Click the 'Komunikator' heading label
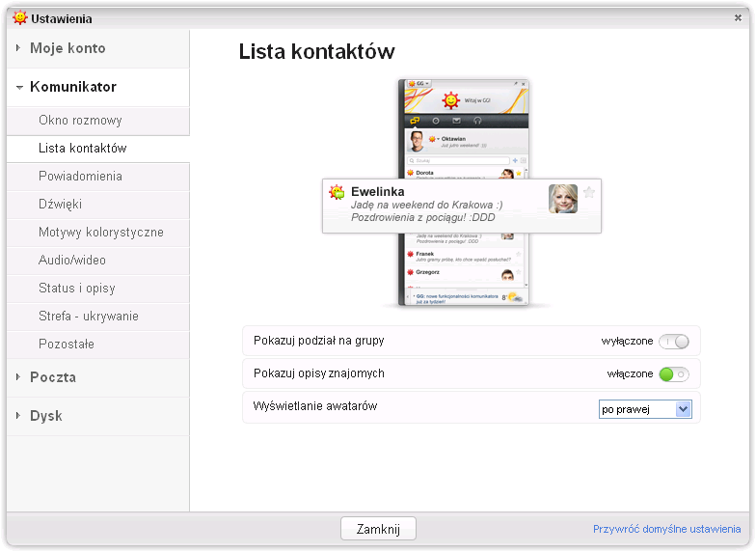This screenshot has width=756, height=552. coord(73,87)
